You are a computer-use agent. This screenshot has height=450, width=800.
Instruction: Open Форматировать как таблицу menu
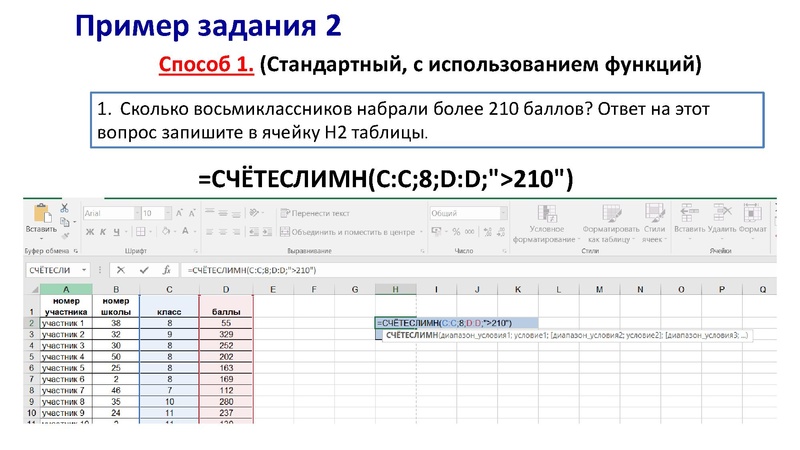[611, 224]
